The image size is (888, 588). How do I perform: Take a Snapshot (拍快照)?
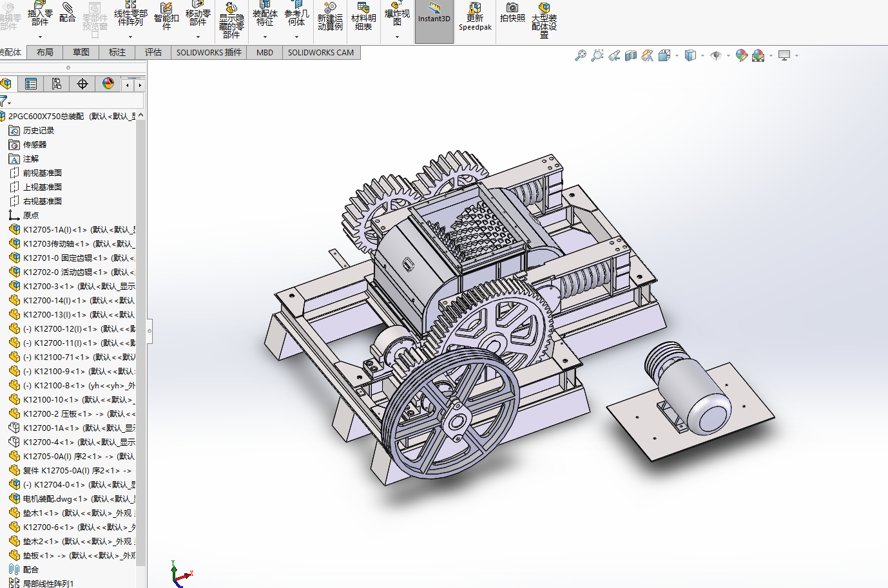(512, 13)
